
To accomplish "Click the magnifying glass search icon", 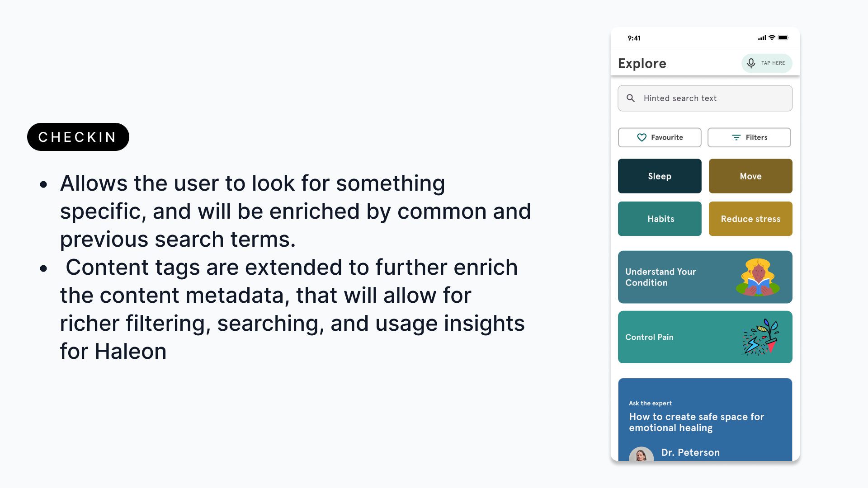I will click(631, 98).
